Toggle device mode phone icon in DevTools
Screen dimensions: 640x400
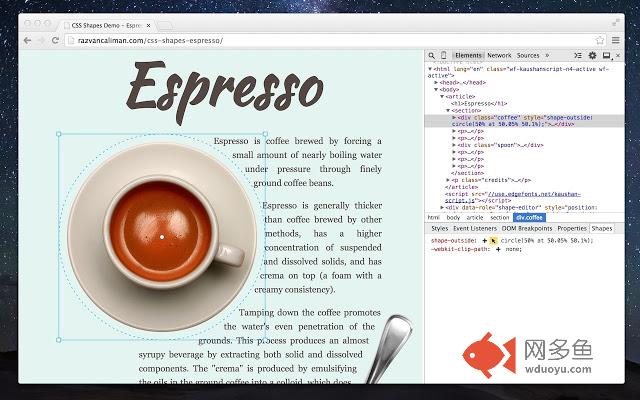(444, 55)
